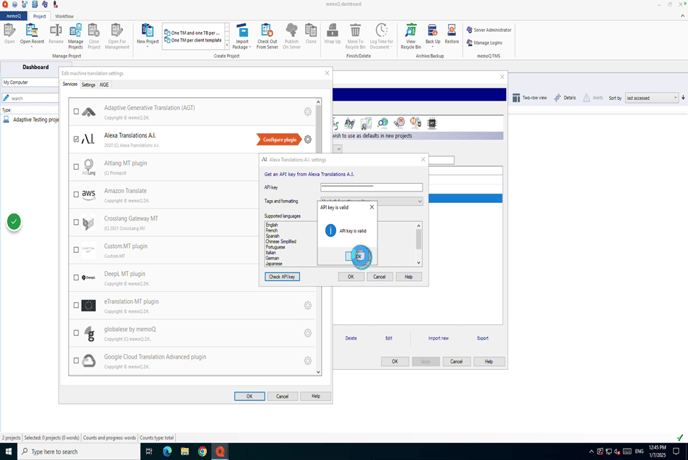Open the globalese by memoQ gear icon

coord(308,333)
